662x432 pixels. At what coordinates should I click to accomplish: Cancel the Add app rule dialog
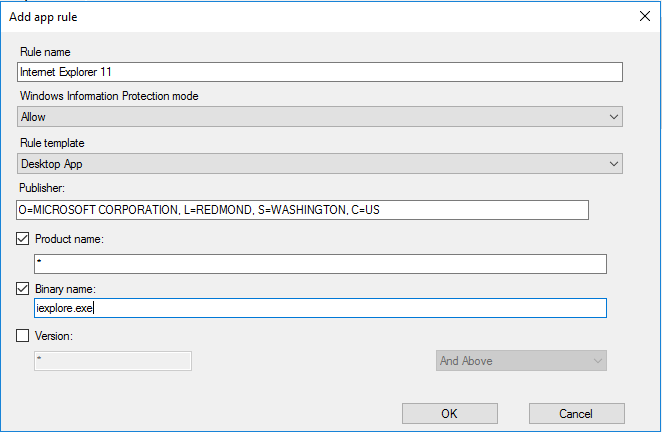point(576,413)
